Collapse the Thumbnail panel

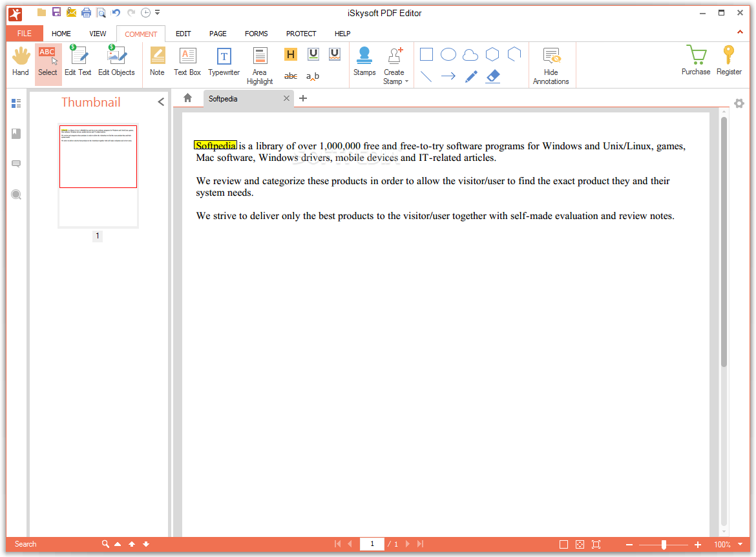pos(161,101)
